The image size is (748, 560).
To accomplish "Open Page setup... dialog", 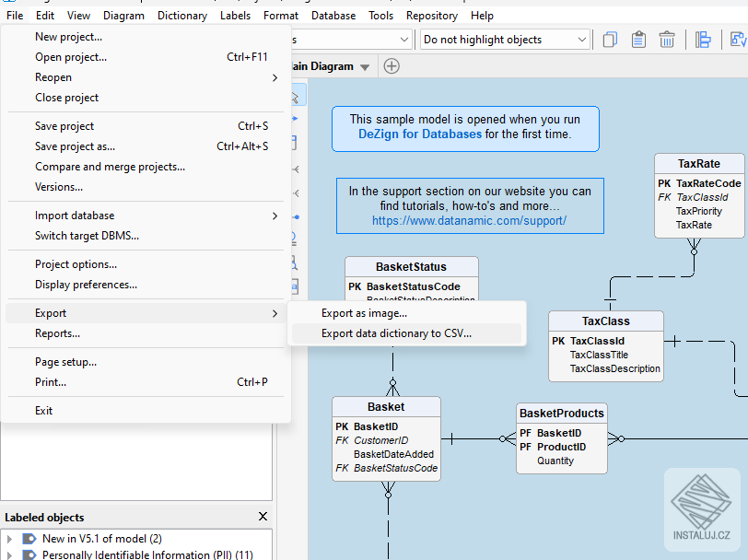I will point(146,362).
